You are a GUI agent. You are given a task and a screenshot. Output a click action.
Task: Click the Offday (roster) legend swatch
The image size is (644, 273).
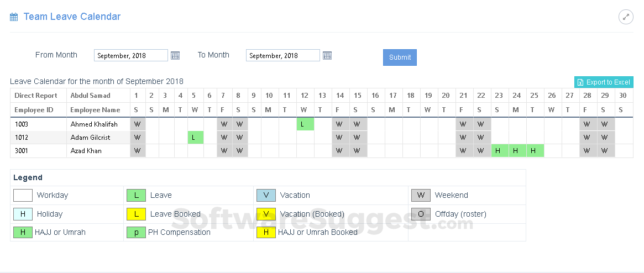click(421, 214)
